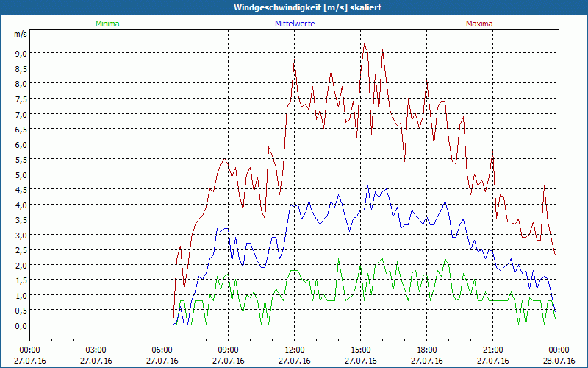
Task: Click the '1,5' value on the y-axis
Action: 21,280
